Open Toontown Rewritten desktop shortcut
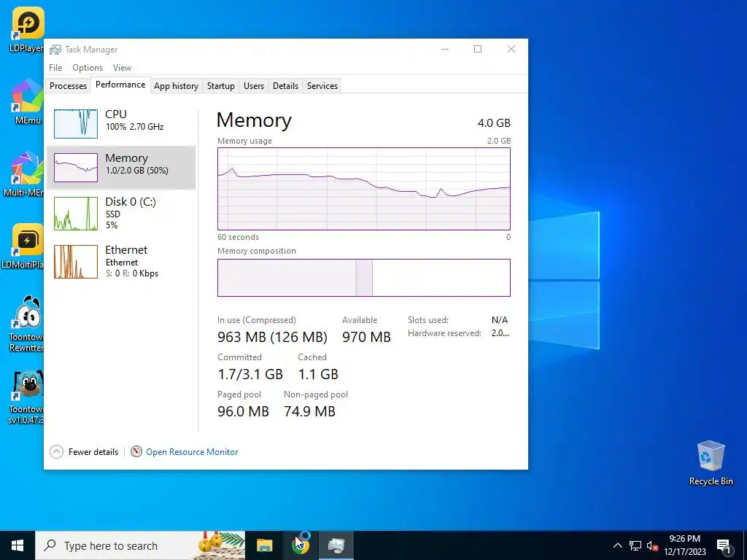 click(x=27, y=324)
